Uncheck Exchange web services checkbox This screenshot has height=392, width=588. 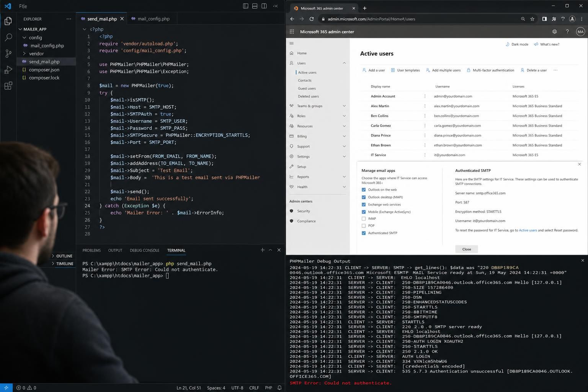364,204
